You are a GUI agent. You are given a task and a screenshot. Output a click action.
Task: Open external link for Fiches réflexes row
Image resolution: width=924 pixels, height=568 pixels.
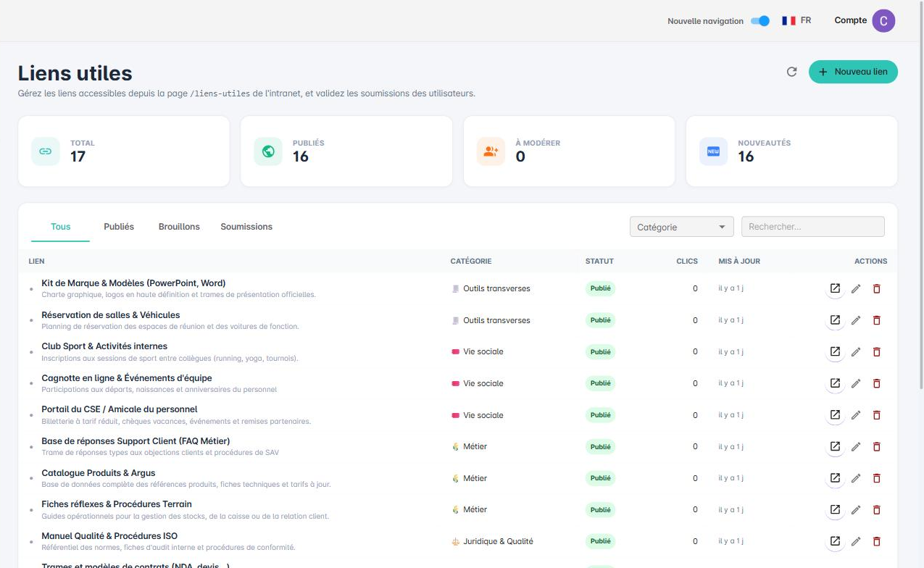[835, 509]
